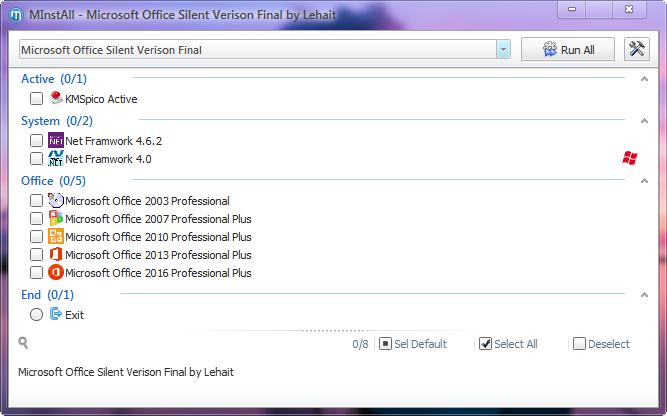Click the End (0/1) group header

click(48, 295)
